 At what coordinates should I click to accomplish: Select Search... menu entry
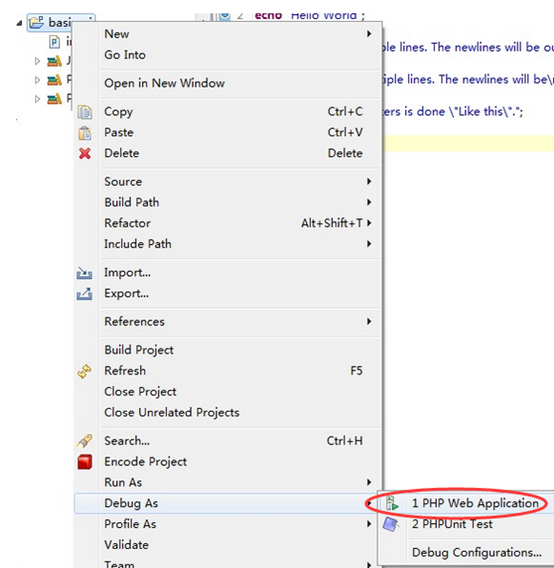point(228,441)
